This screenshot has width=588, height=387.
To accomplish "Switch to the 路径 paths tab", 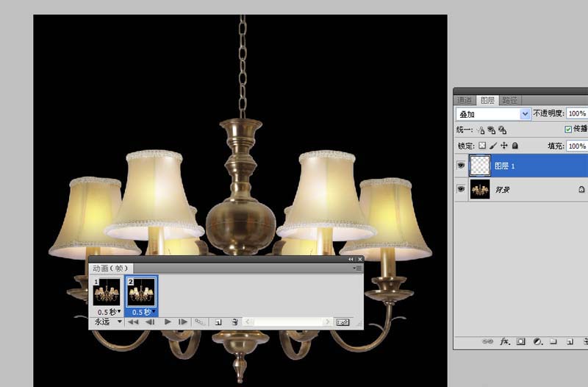I will (x=509, y=100).
